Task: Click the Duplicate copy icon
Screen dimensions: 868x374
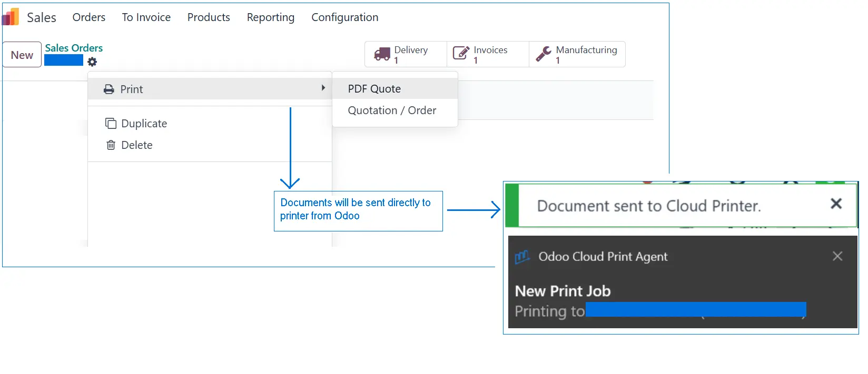Action: click(x=111, y=124)
